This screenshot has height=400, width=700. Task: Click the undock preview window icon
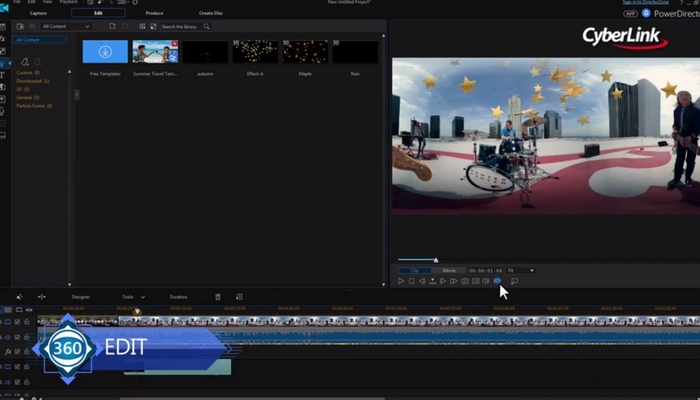click(x=515, y=281)
